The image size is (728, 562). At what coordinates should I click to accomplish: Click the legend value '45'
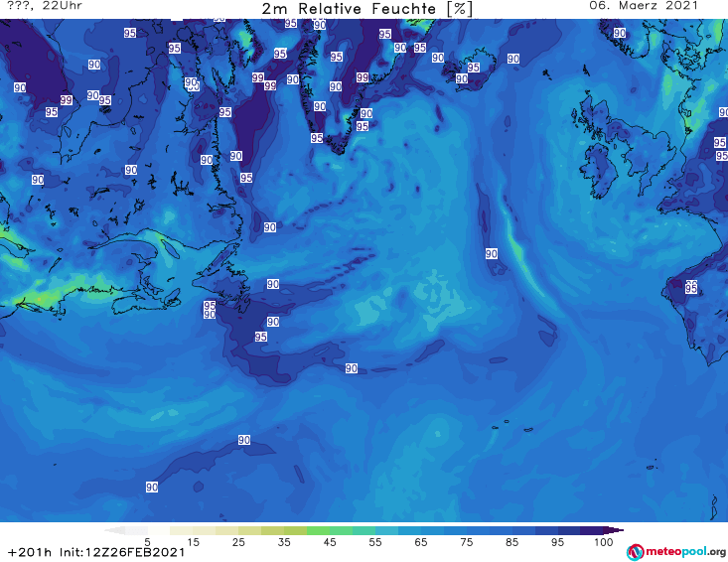pyautogui.click(x=330, y=542)
